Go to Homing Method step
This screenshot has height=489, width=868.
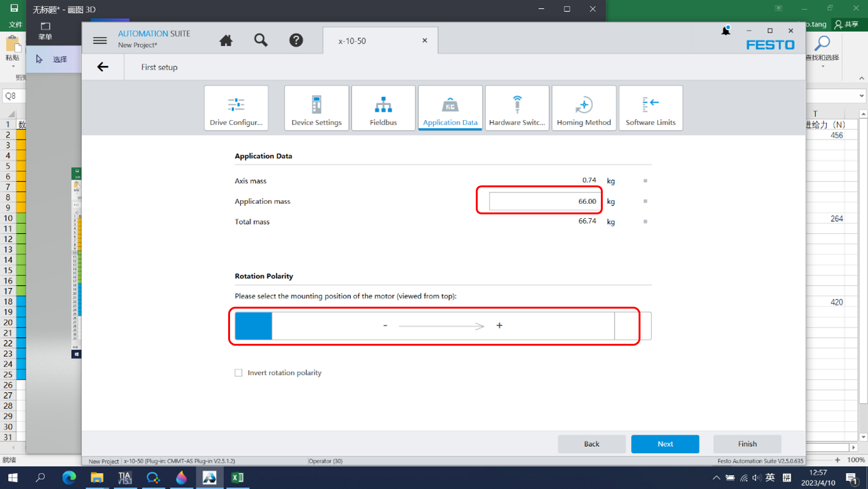click(584, 108)
